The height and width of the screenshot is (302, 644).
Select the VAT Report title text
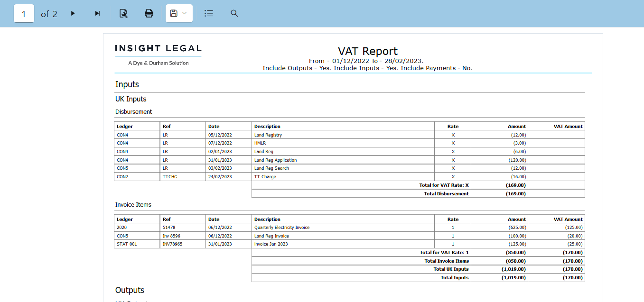click(368, 51)
